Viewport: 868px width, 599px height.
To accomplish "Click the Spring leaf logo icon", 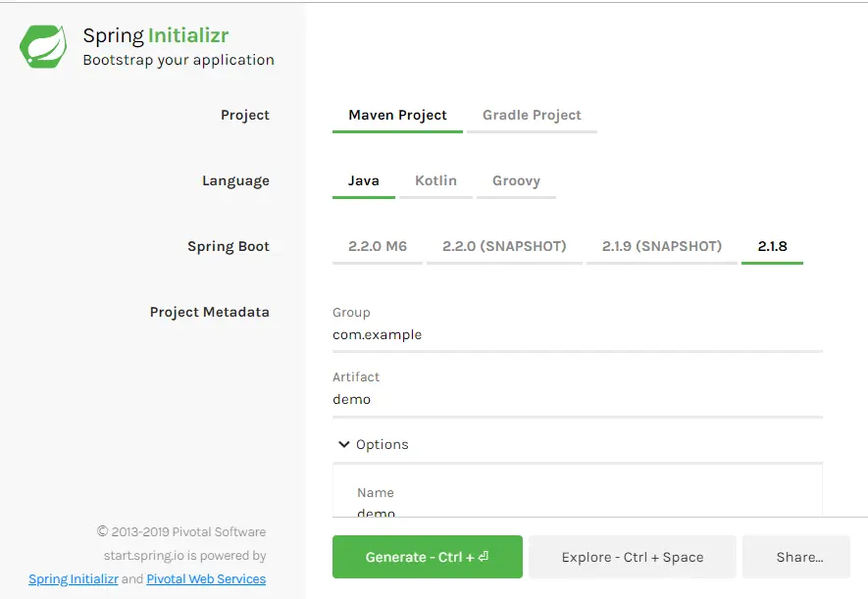I will click(x=43, y=46).
